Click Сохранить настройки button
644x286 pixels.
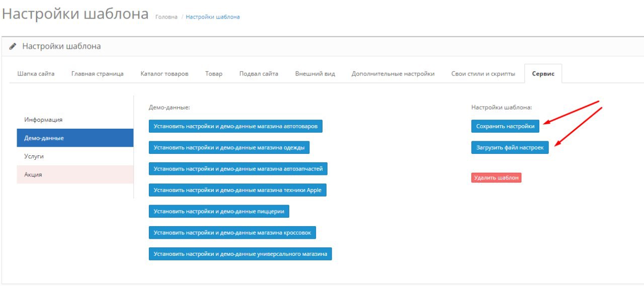505,126
